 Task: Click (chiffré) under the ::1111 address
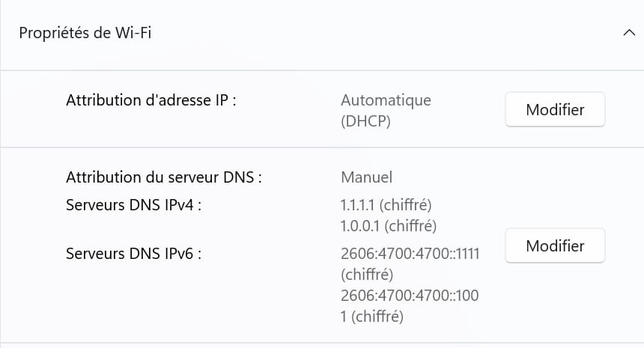coord(367,275)
